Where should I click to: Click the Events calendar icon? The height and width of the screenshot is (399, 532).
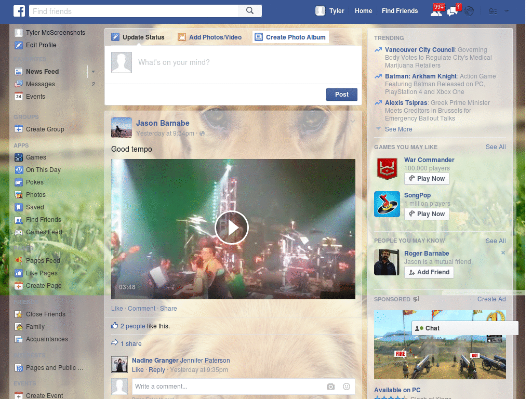[x=19, y=96]
